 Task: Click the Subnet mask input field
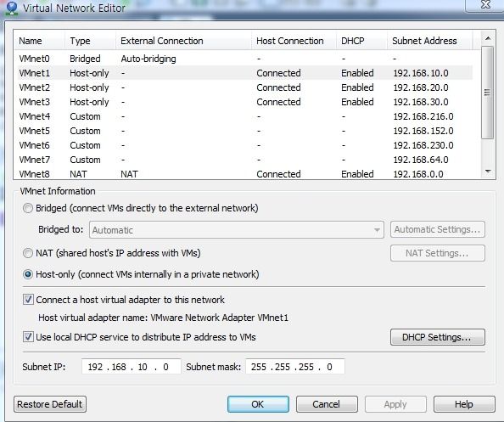click(x=295, y=367)
